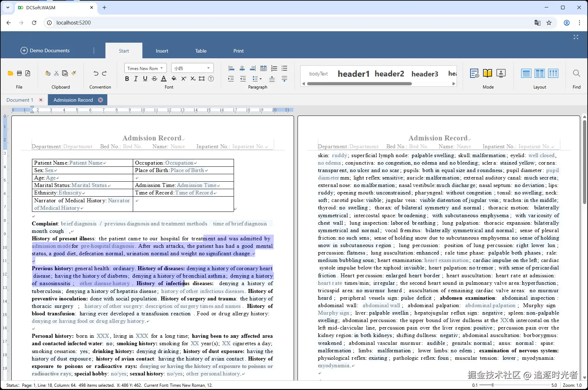Switch to open-book reading mode

(x=488, y=73)
